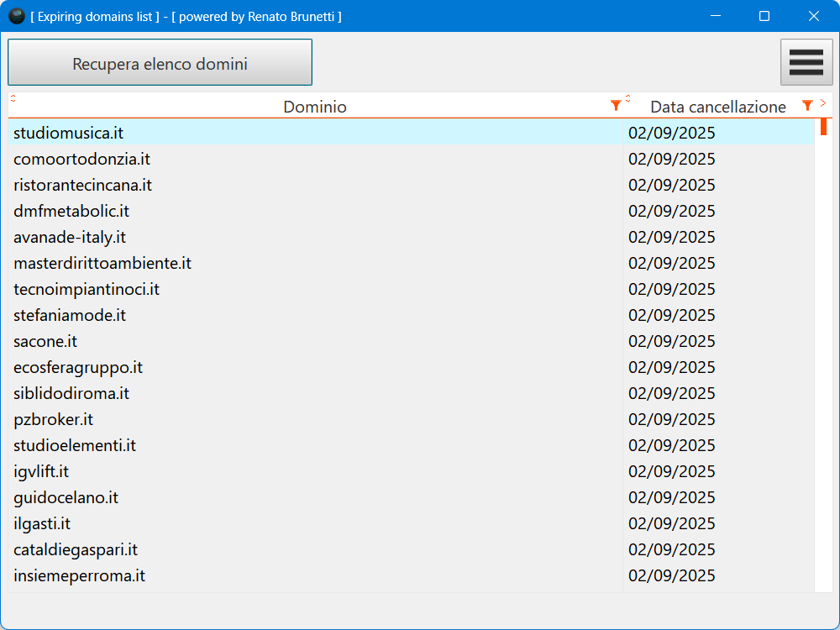Click the sort arrows left of Dominio
The height and width of the screenshot is (630, 840).
(x=13, y=98)
